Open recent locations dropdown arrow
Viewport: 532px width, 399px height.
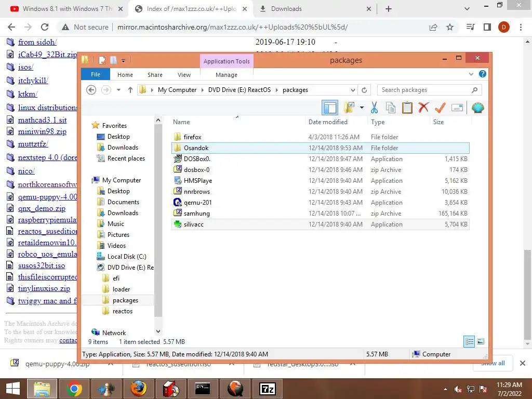coord(118,90)
